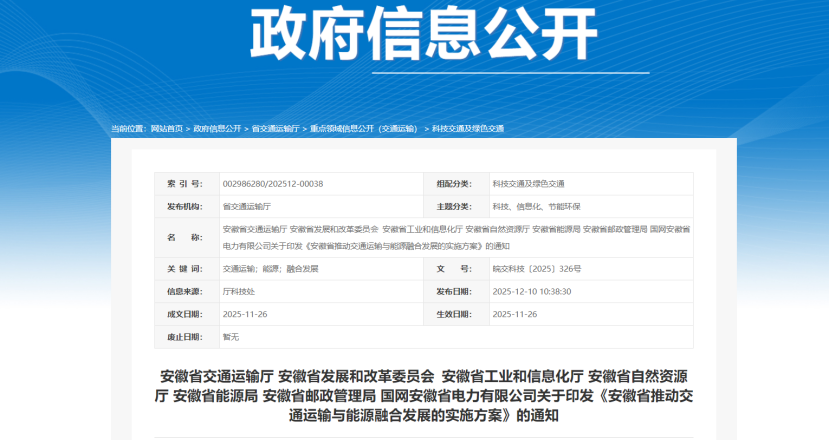Viewport: 829px width, 441px height.
Task: Click the index number 002986280/202512-00038
Action: [272, 184]
